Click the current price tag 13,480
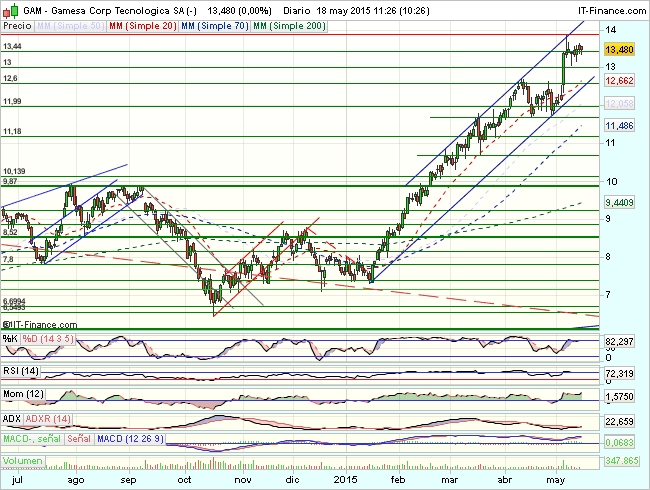 tap(619, 50)
